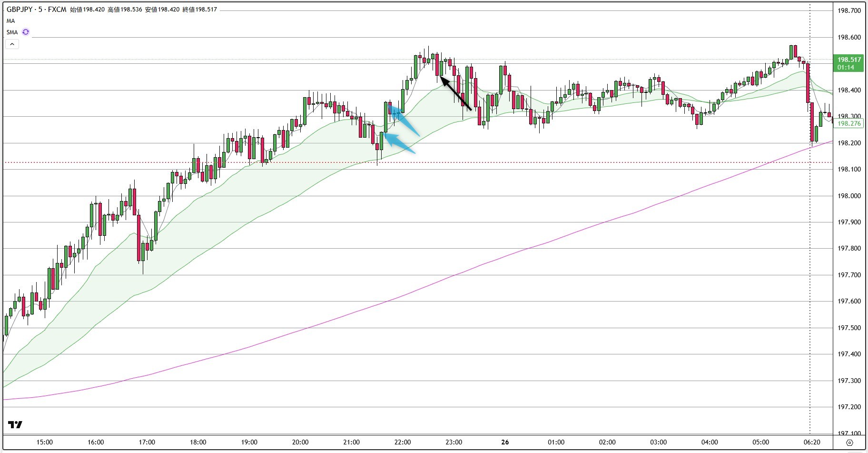868x453 pixels.
Task: Click the 17:00 time axis label
Action: [x=147, y=442]
